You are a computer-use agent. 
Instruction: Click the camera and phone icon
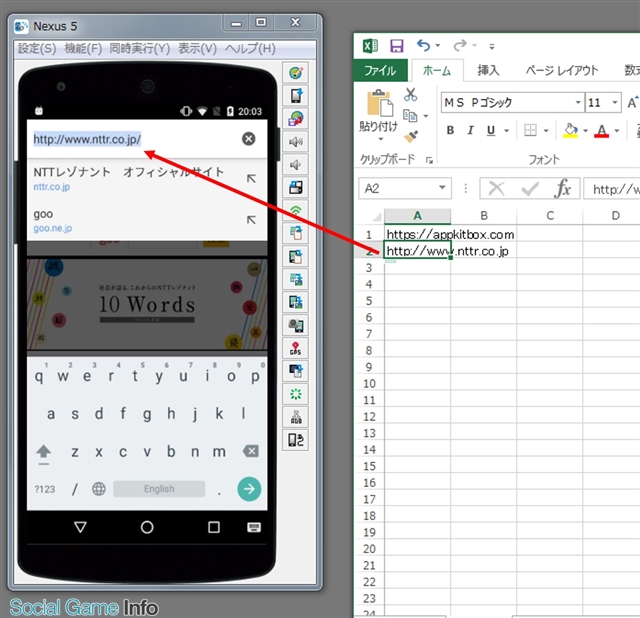click(296, 325)
